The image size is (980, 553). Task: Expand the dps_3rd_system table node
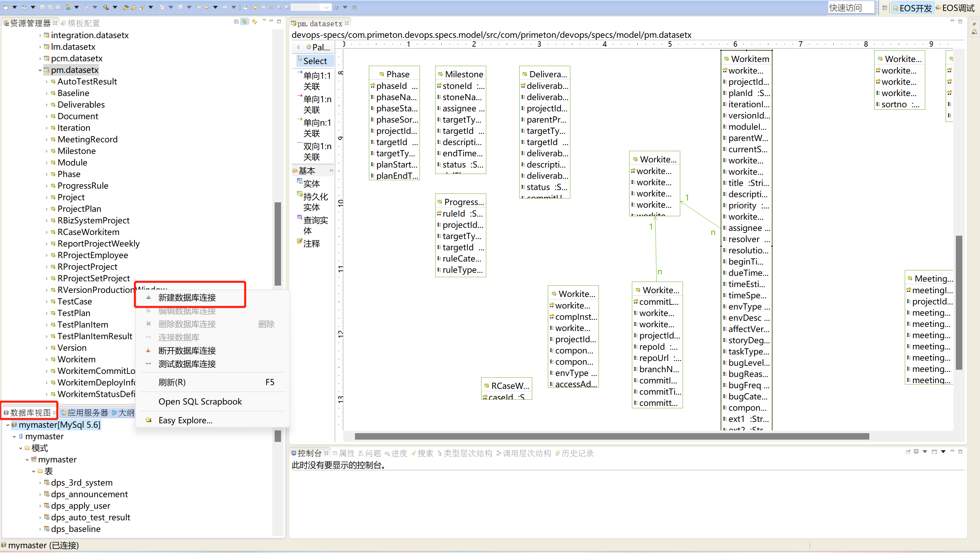click(40, 483)
